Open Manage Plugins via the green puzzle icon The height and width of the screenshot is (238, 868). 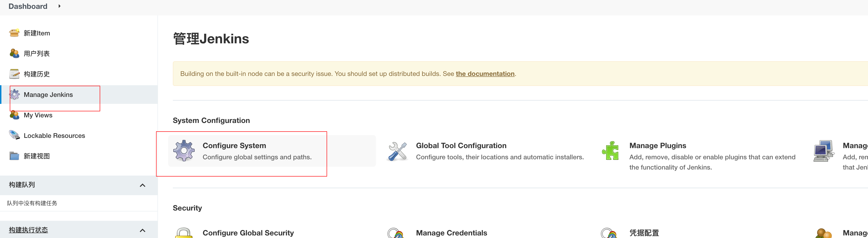[x=611, y=150]
